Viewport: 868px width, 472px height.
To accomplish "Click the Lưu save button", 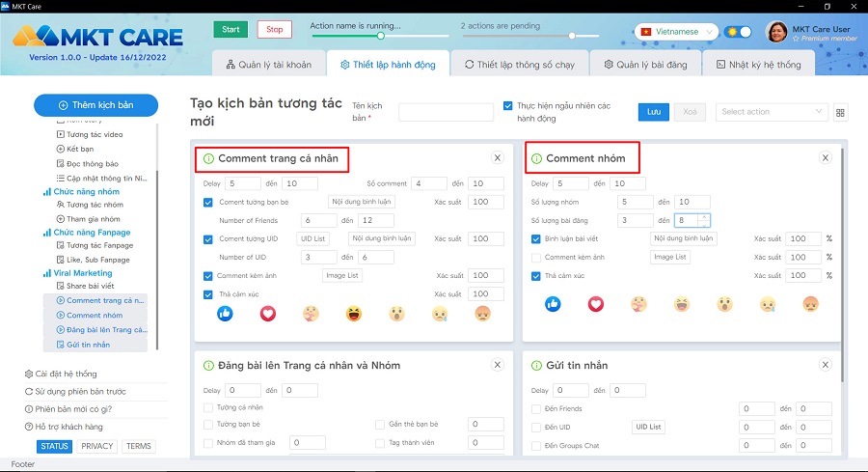I will click(x=654, y=112).
